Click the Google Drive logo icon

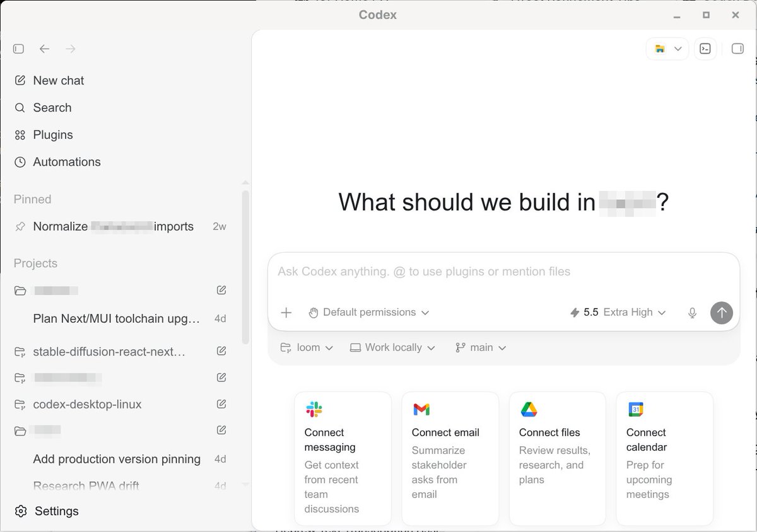pos(529,410)
